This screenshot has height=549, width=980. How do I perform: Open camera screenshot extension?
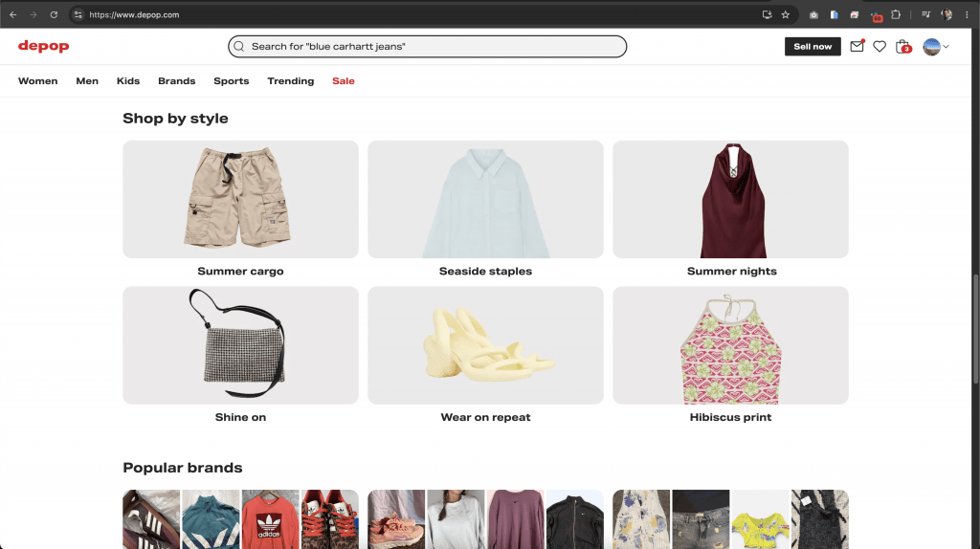coord(813,14)
